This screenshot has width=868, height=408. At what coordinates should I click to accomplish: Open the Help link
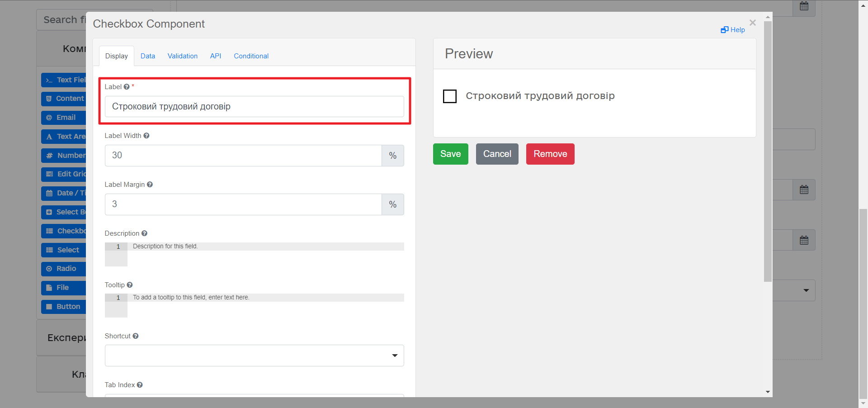point(733,30)
